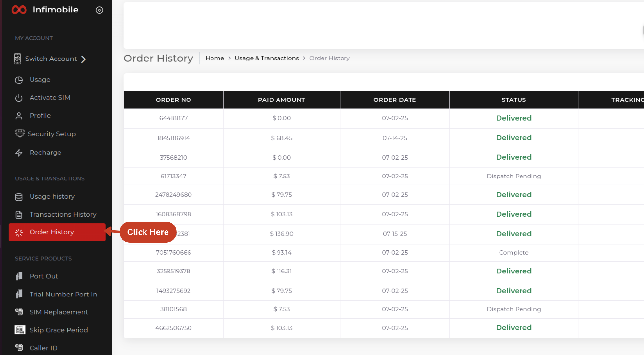Click the Usage pie chart icon
Image resolution: width=644 pixels, height=355 pixels.
coord(19,80)
